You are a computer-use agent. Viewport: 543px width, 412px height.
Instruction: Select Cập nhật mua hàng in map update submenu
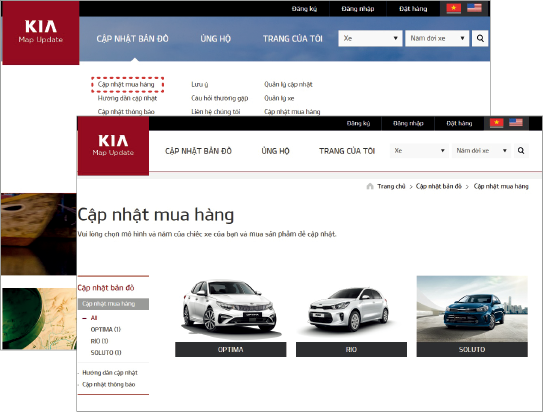pos(126,84)
